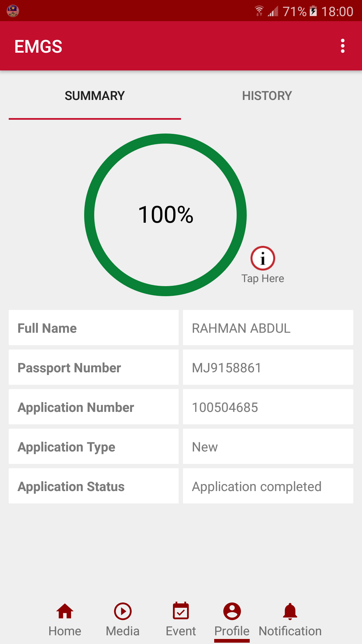This screenshot has width=362, height=644.
Task: Open the three-dot overflow menu
Action: (343, 46)
